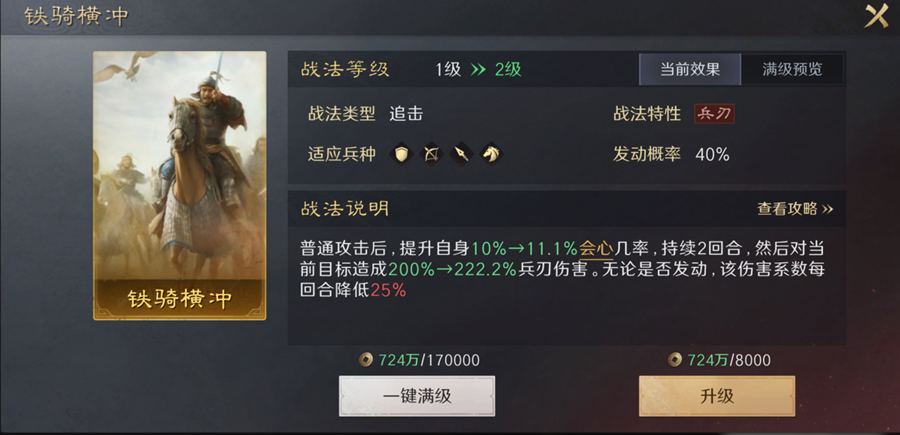The image size is (900, 435).
Task: Click the 一键满级 max level button
Action: 417,396
